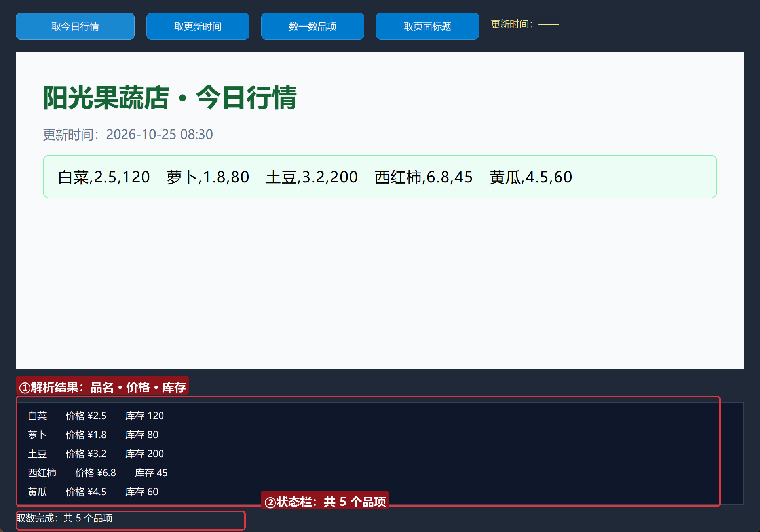Select the parsed row name 萝卜
The height and width of the screenshot is (532, 760).
coord(37,435)
